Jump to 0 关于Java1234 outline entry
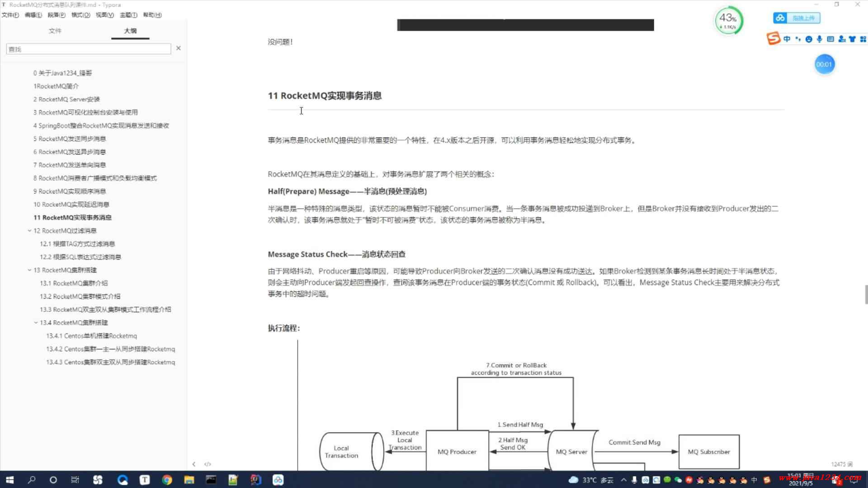 click(62, 73)
